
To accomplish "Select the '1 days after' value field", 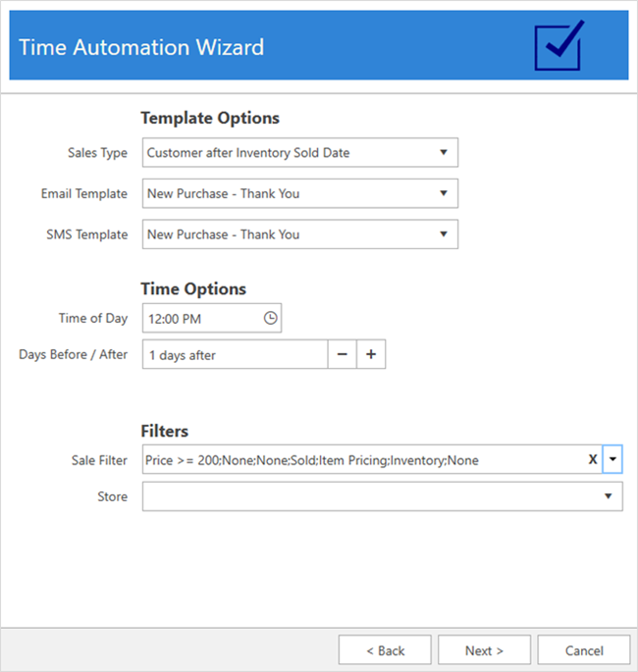I will 234,354.
